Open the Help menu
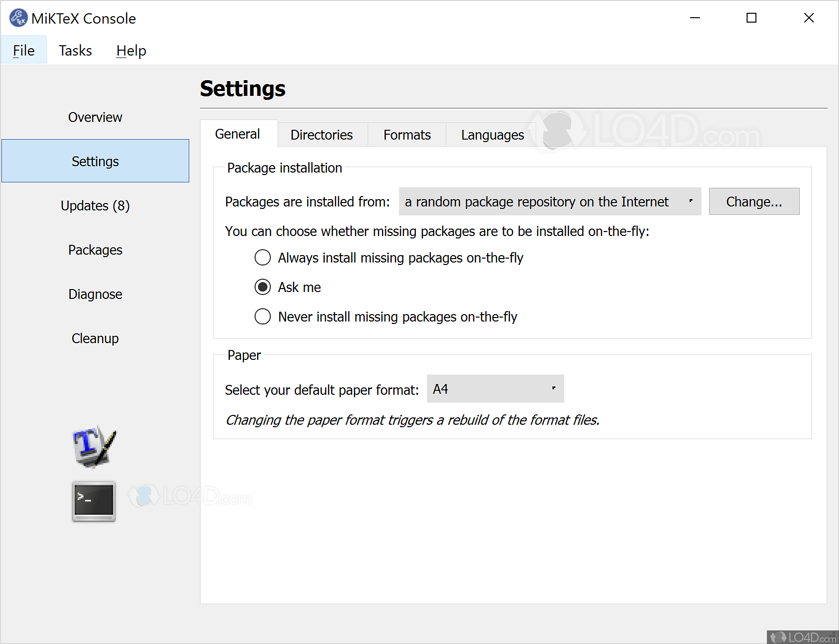This screenshot has width=839, height=644. point(131,51)
